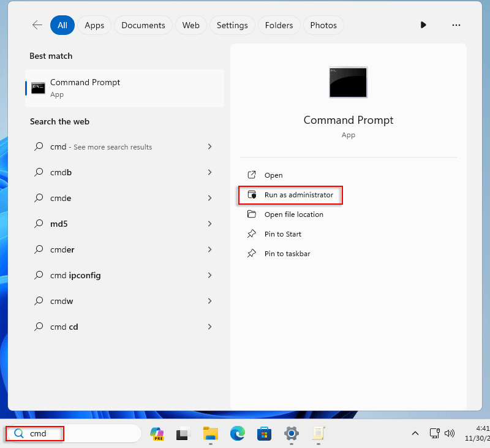Select the Command Prompt best match result

pos(125,88)
